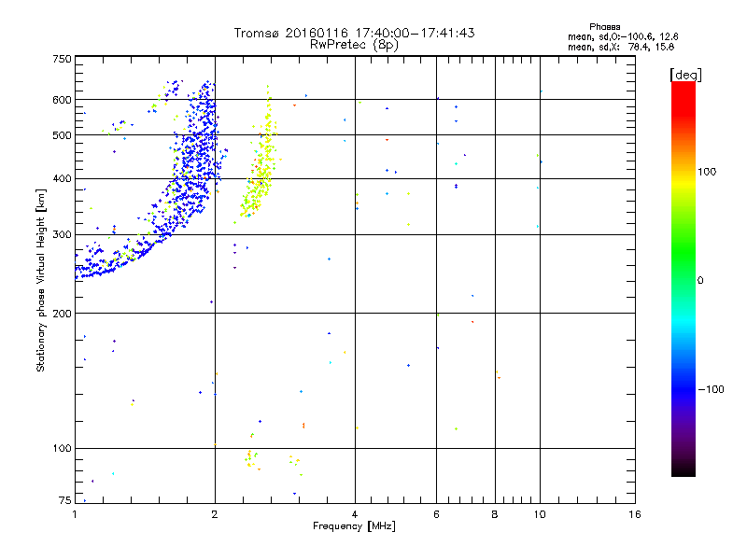
Task: Click colorbar tick label "0"
Action: point(700,280)
